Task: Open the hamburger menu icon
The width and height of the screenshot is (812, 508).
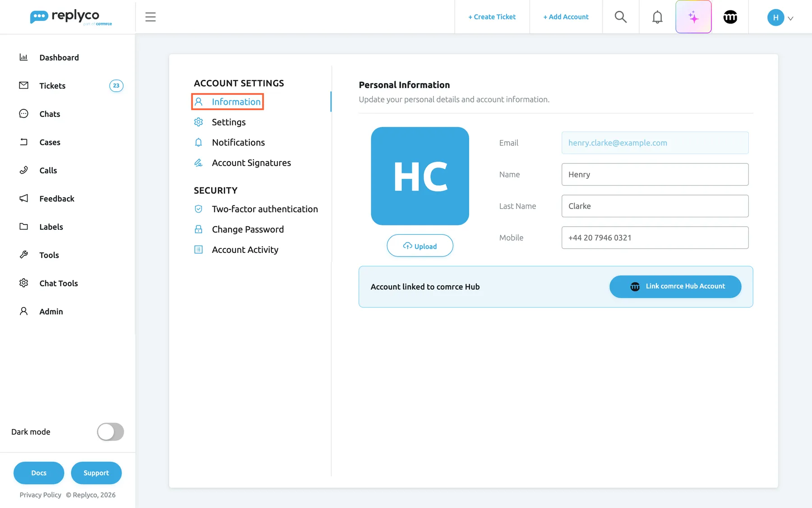Action: (x=150, y=17)
